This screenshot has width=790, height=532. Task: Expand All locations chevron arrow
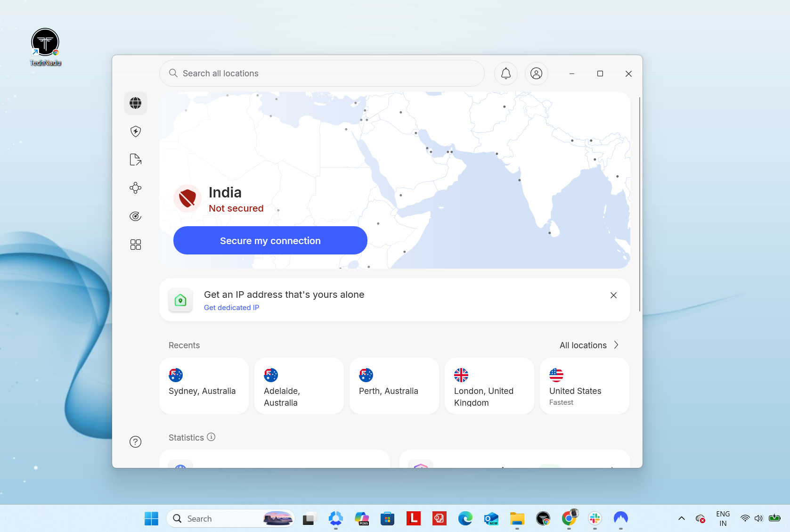(616, 345)
